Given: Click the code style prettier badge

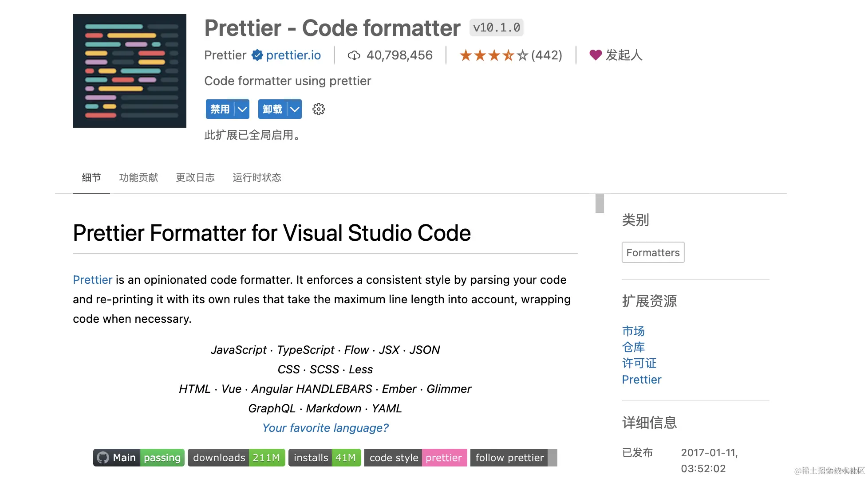Looking at the screenshot, I should coord(416,458).
